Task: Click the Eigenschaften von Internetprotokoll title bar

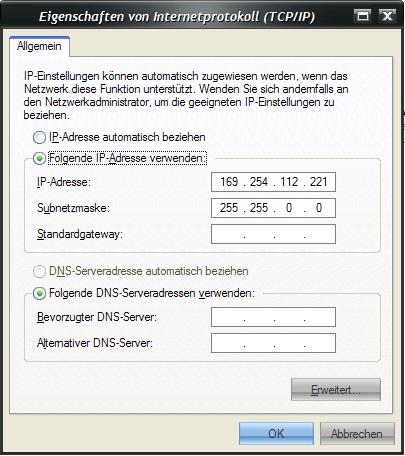Action: point(177,16)
